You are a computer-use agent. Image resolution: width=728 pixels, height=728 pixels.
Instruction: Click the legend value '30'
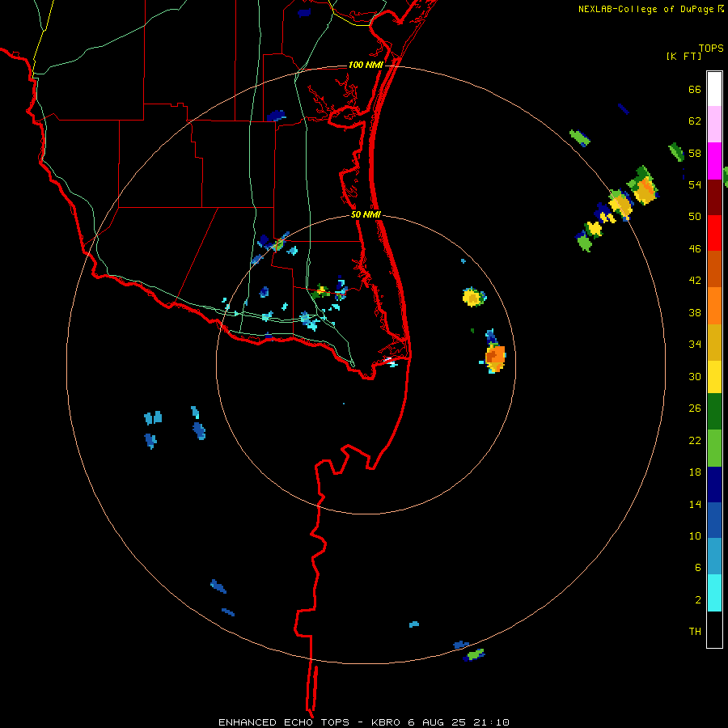click(695, 376)
